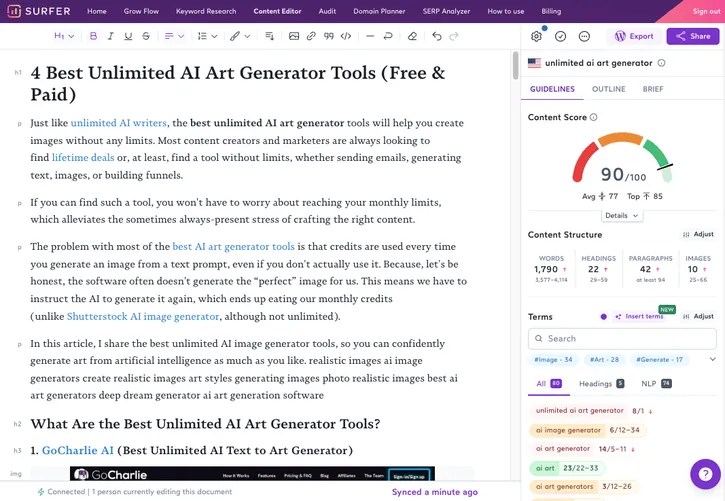
Task: Insert a code block with the code icon
Action: pos(346,36)
